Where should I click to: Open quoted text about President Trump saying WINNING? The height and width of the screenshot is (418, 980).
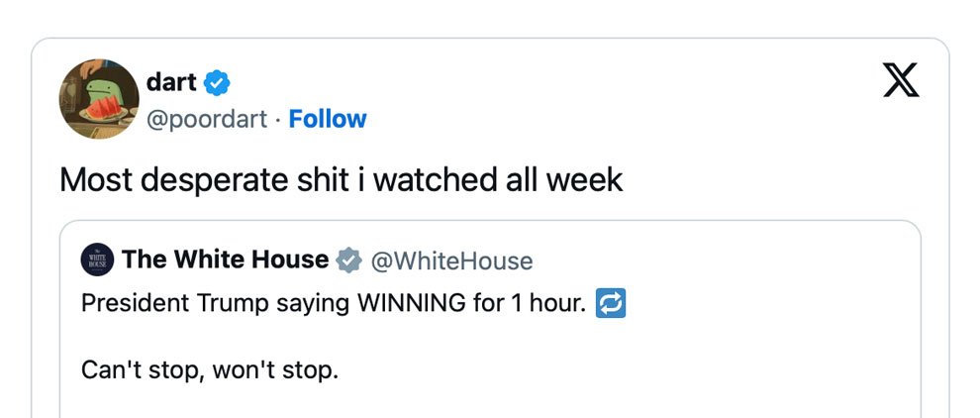[x=334, y=303]
